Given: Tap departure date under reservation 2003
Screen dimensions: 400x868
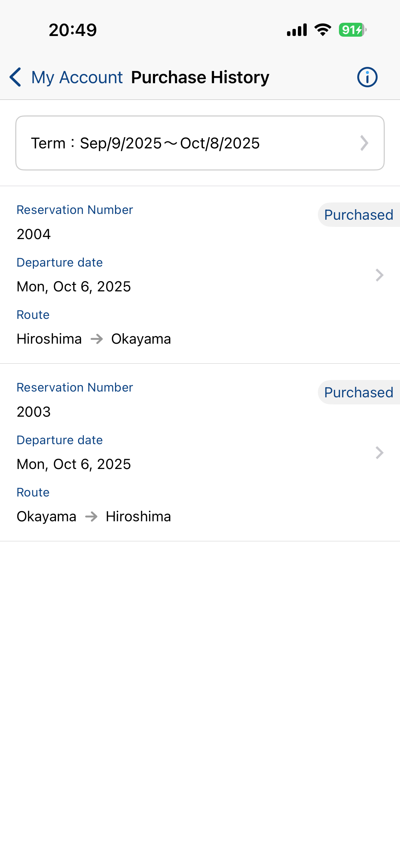Looking at the screenshot, I should (x=74, y=464).
